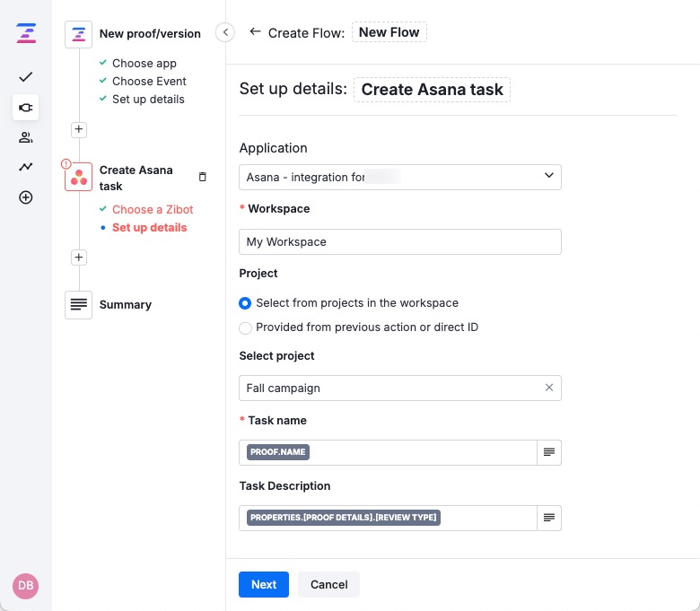Image resolution: width=700 pixels, height=611 pixels.
Task: Click the Asana step icon
Action: 79,177
